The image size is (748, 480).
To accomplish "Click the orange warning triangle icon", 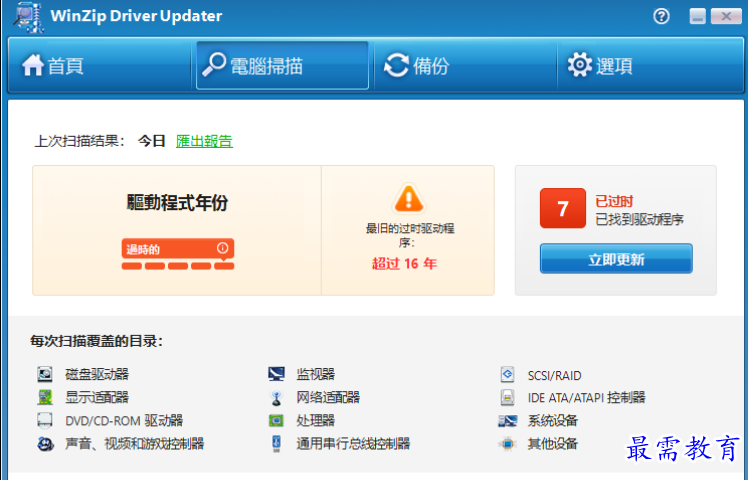I will pyautogui.click(x=408, y=198).
